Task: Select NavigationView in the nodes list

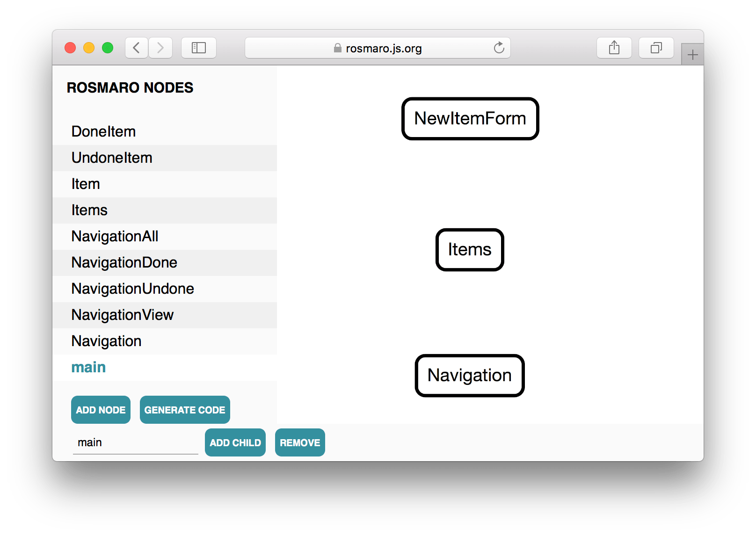Action: [x=165, y=315]
